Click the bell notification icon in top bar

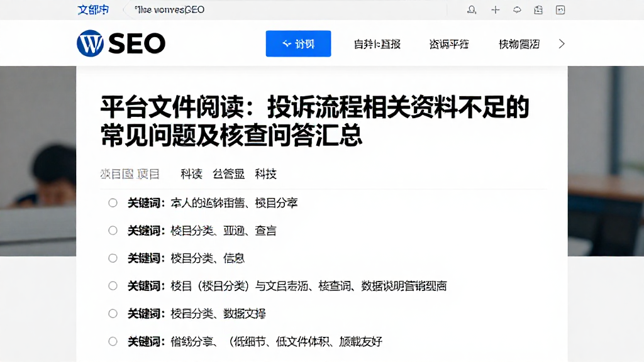click(472, 10)
